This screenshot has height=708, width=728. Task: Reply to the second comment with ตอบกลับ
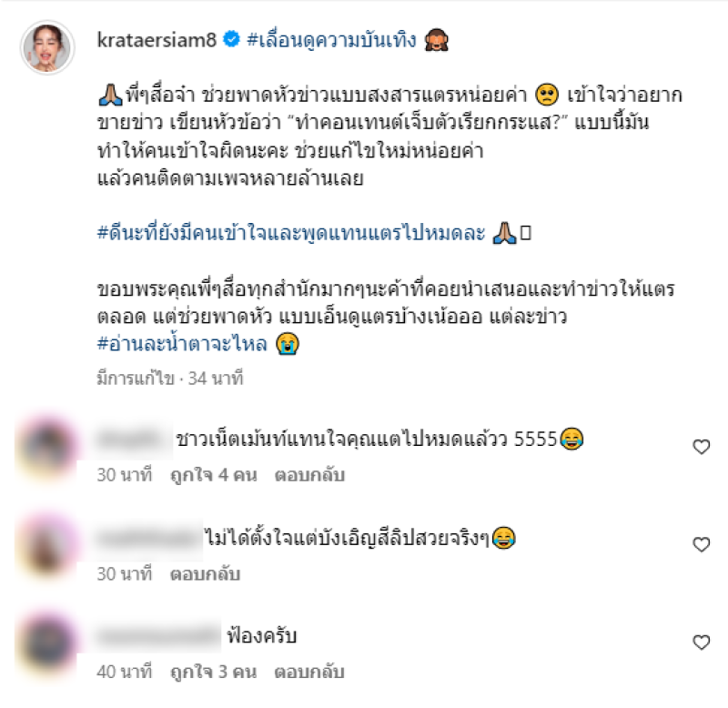coord(205,574)
